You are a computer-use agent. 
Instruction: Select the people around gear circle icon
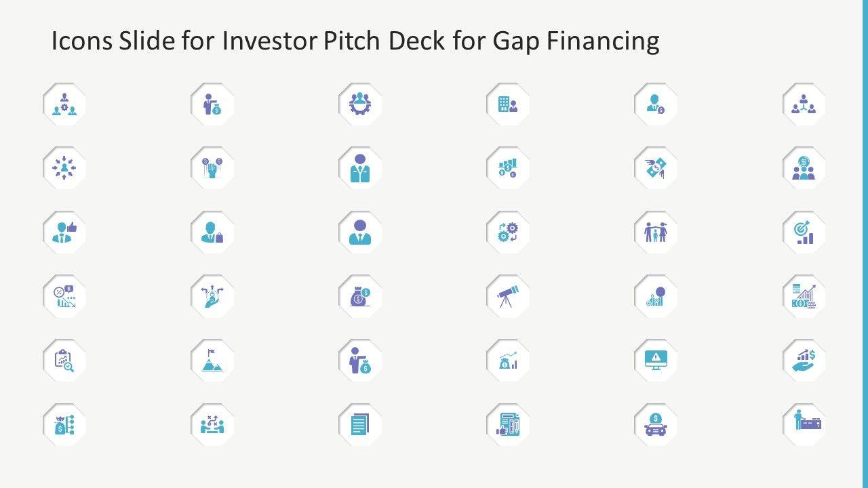pos(360,104)
